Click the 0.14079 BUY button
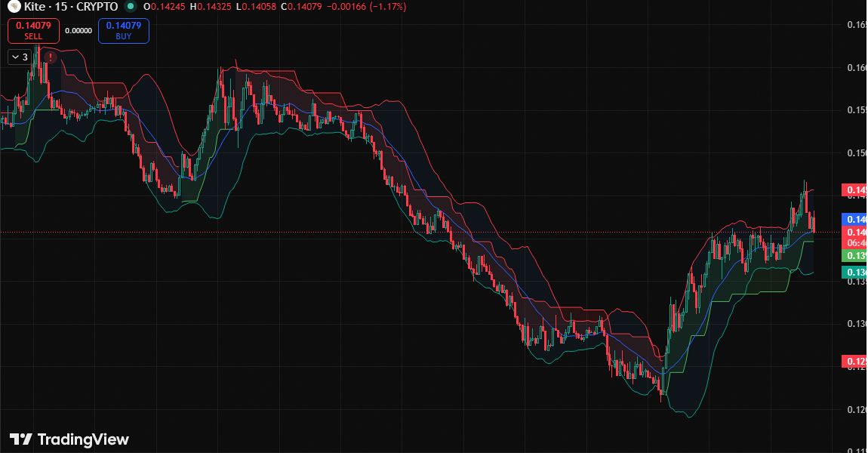 coord(124,31)
